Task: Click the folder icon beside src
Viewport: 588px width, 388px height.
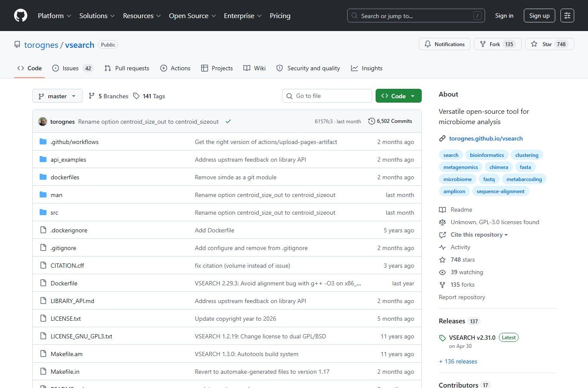Action: click(x=43, y=213)
